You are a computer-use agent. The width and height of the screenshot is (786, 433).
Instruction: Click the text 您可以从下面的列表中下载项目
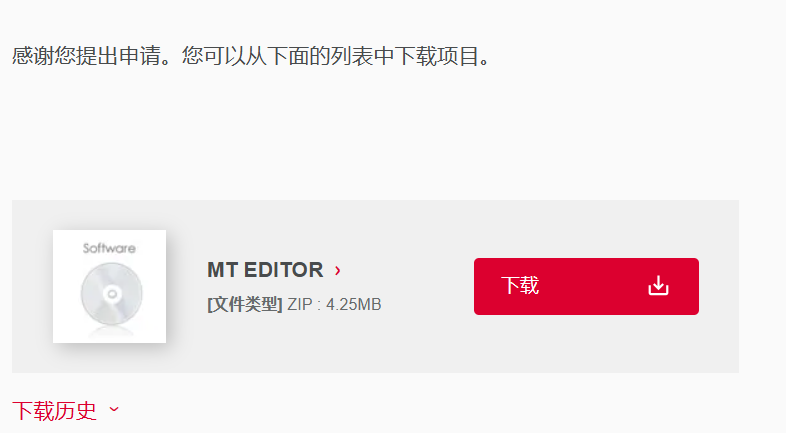point(330,56)
